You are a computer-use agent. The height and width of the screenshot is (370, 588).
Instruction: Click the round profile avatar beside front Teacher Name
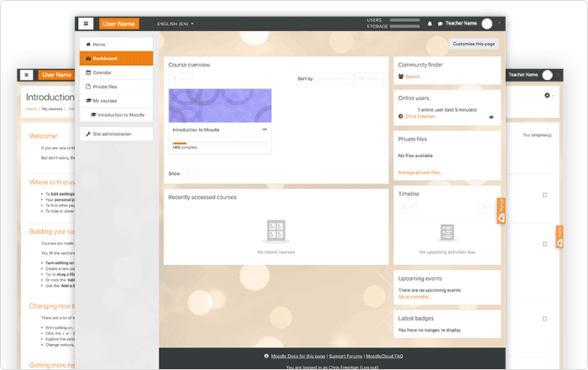(x=486, y=24)
